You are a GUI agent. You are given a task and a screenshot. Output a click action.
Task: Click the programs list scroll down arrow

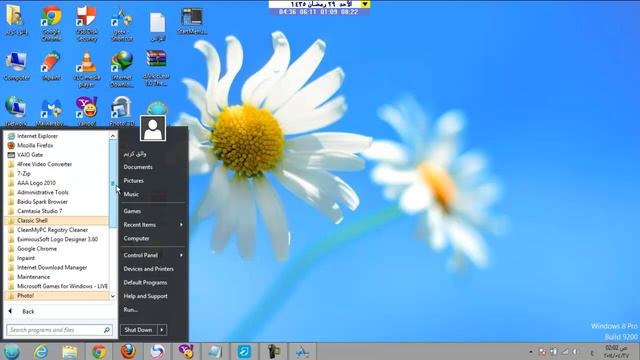[113, 296]
